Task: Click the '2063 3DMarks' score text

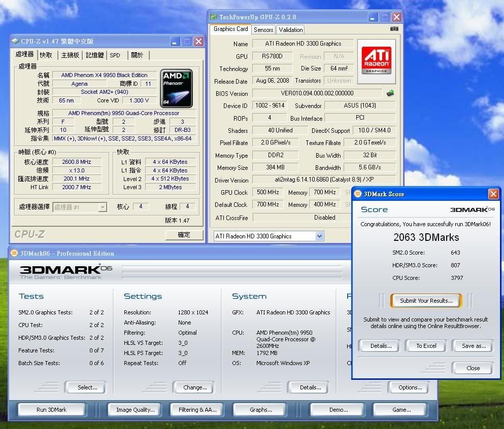Action: [x=426, y=237]
